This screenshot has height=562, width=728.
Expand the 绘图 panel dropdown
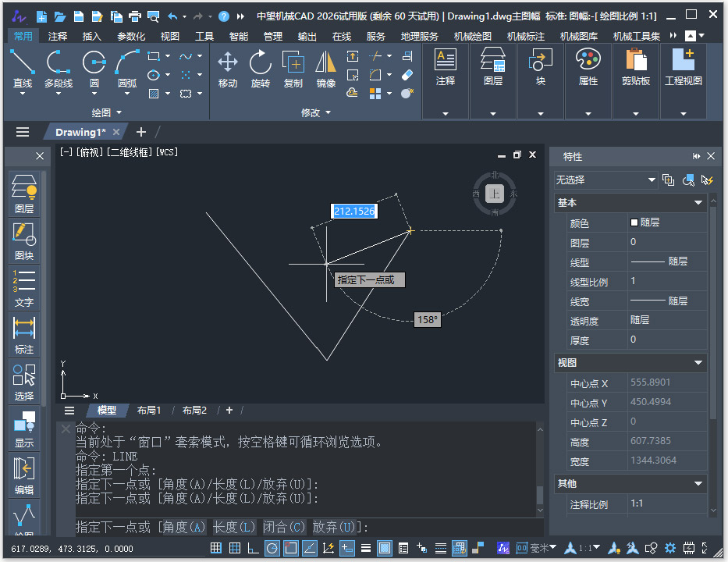point(108,113)
